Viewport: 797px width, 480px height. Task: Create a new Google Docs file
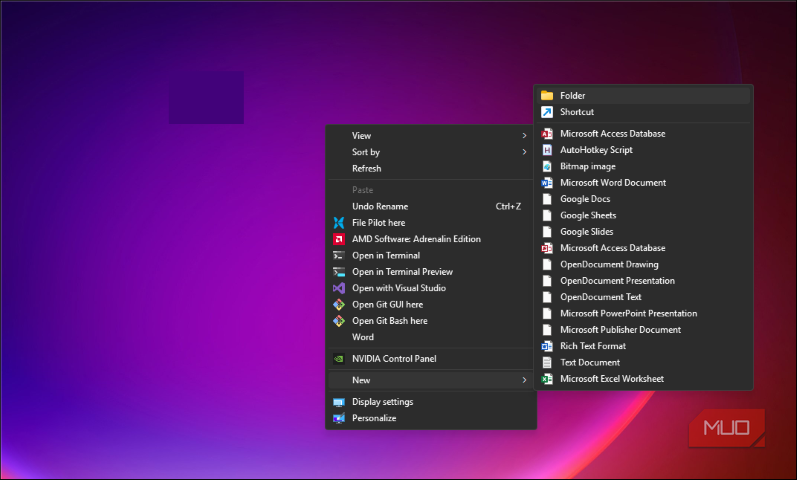click(x=643, y=199)
